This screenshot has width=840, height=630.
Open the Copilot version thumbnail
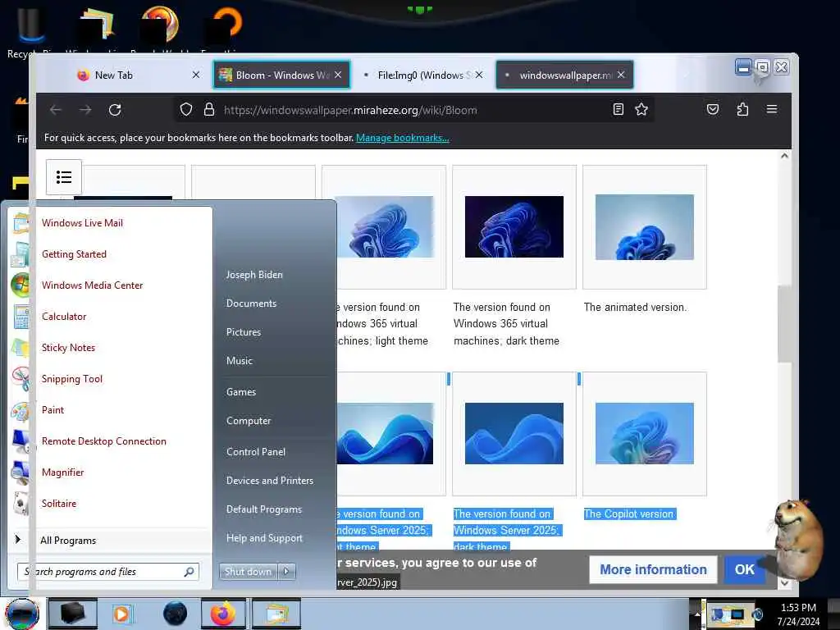[x=645, y=433]
